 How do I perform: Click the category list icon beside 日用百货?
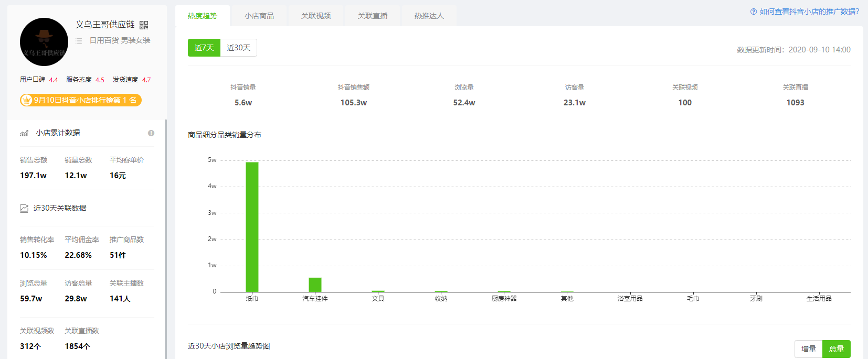tap(79, 40)
